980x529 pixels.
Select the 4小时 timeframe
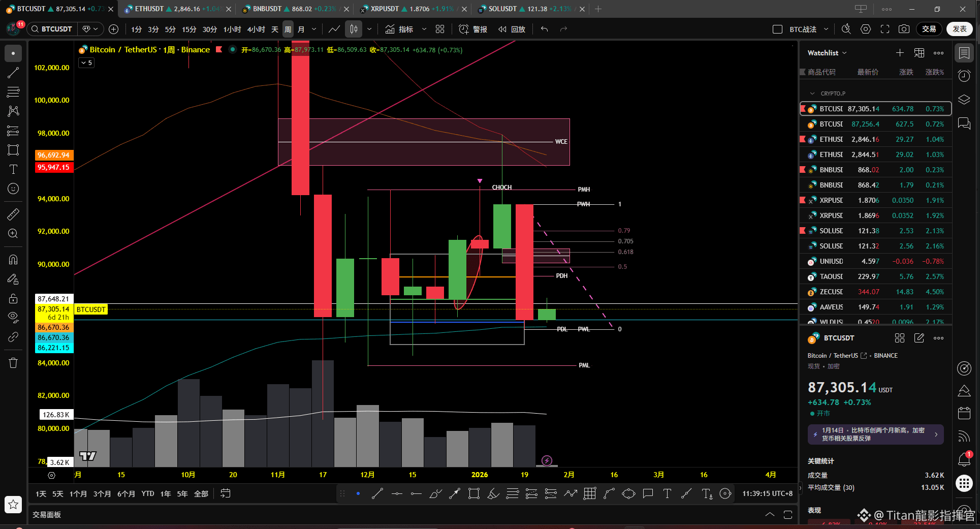[x=256, y=29]
